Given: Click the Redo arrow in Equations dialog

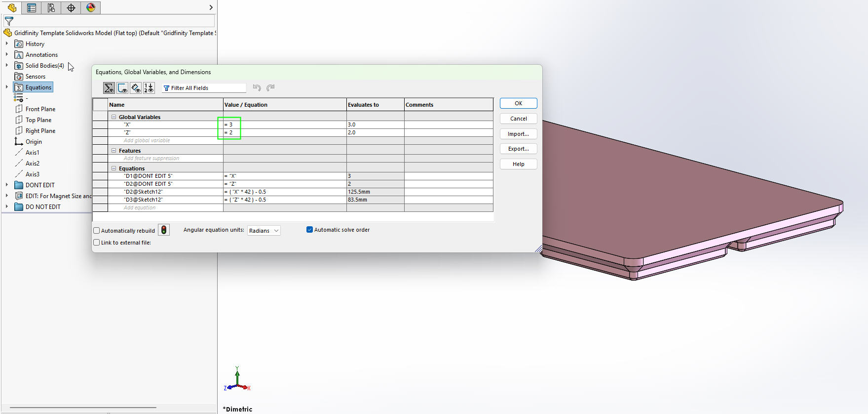Looking at the screenshot, I should click(270, 88).
